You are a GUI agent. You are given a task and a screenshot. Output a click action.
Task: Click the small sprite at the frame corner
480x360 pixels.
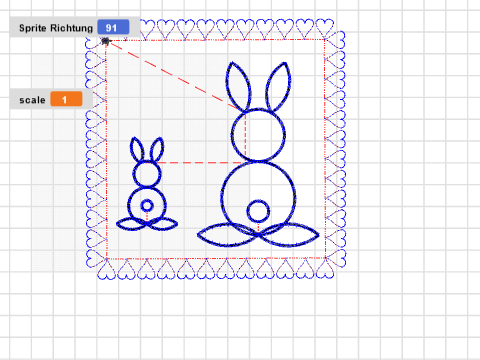coord(105,41)
